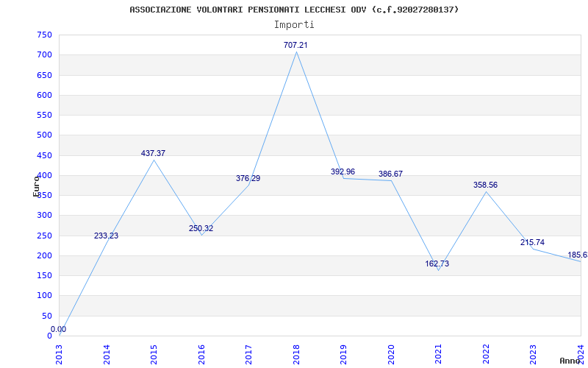The width and height of the screenshot is (588, 368).
Task: Select the 386.67 data label
Action: (390, 174)
